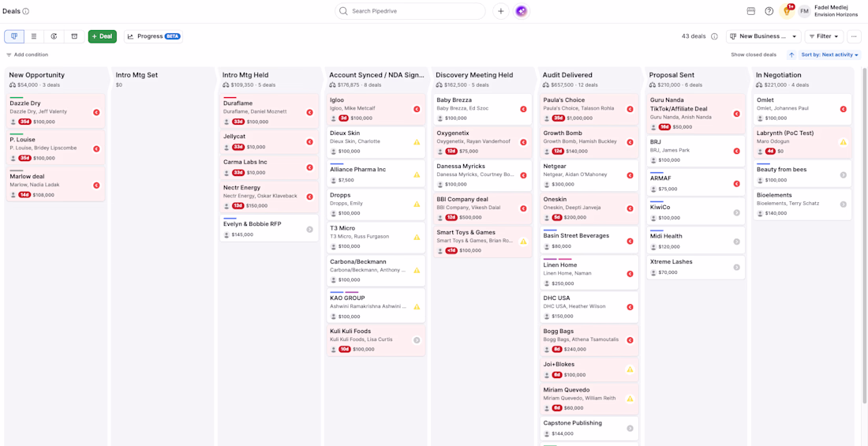Image resolution: width=868 pixels, height=446 pixels.
Task: Open the sales assistant lightbulb notifications
Action: pos(787,11)
